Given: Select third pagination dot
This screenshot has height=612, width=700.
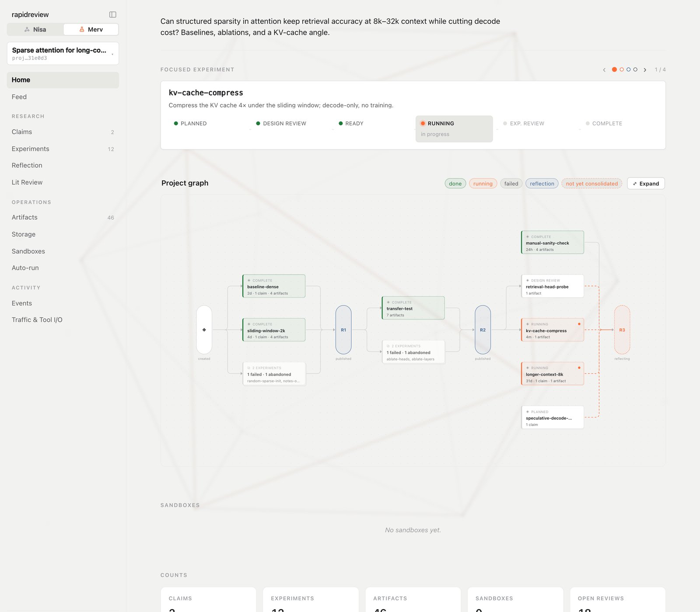Looking at the screenshot, I should click(629, 70).
